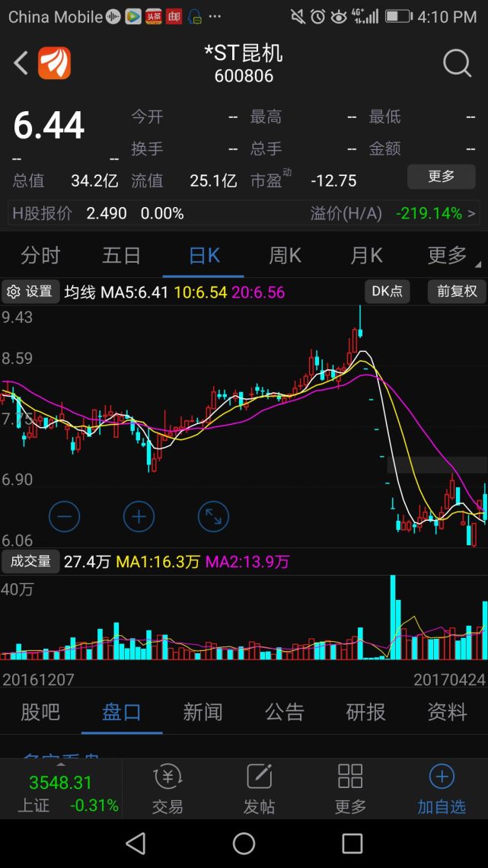Add stock via 加自选 plus icon
The image size is (488, 868).
click(442, 777)
